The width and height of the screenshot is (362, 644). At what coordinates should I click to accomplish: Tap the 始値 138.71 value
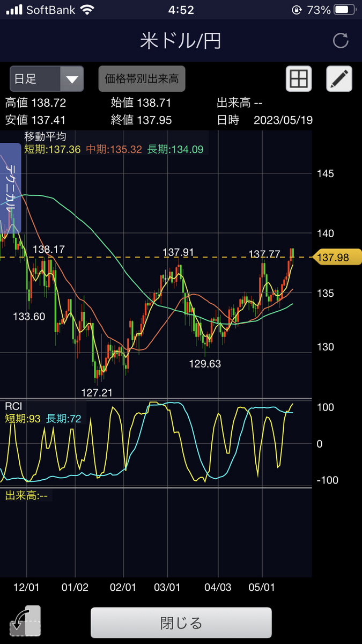(141, 103)
